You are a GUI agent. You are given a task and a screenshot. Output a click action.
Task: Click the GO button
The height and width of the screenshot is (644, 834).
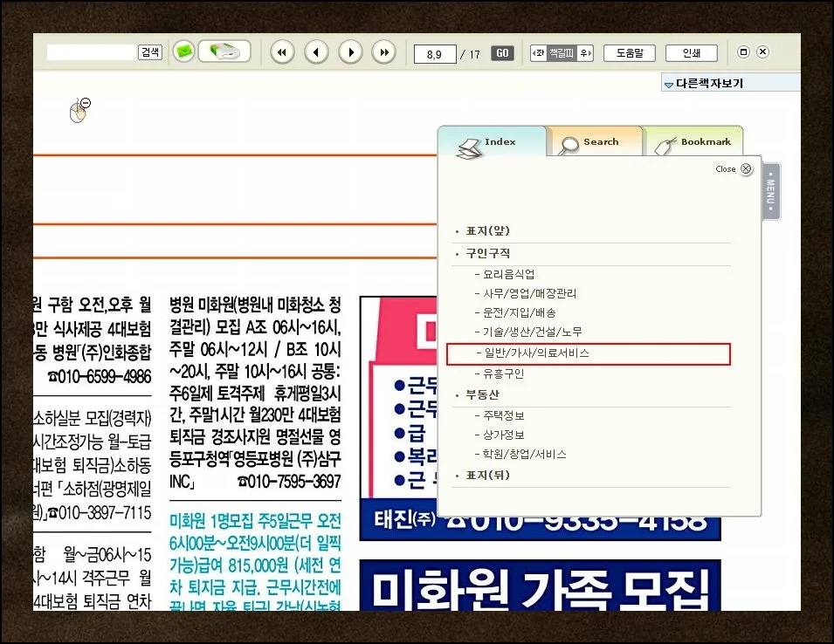click(502, 53)
